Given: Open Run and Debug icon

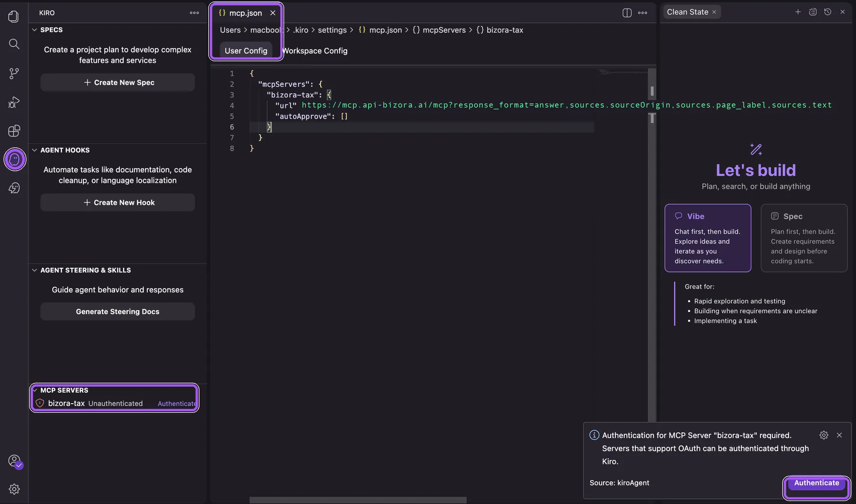Looking at the screenshot, I should pyautogui.click(x=14, y=102).
